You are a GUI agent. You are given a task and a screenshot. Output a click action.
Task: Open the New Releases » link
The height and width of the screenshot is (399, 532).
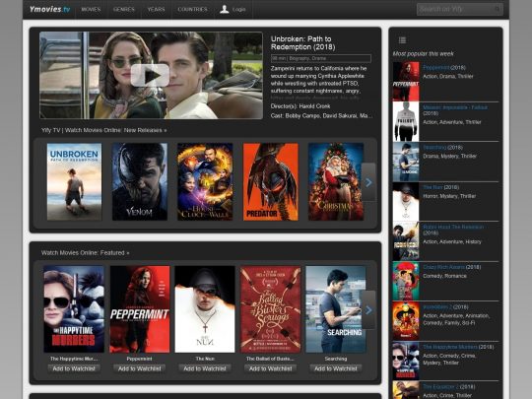point(145,130)
